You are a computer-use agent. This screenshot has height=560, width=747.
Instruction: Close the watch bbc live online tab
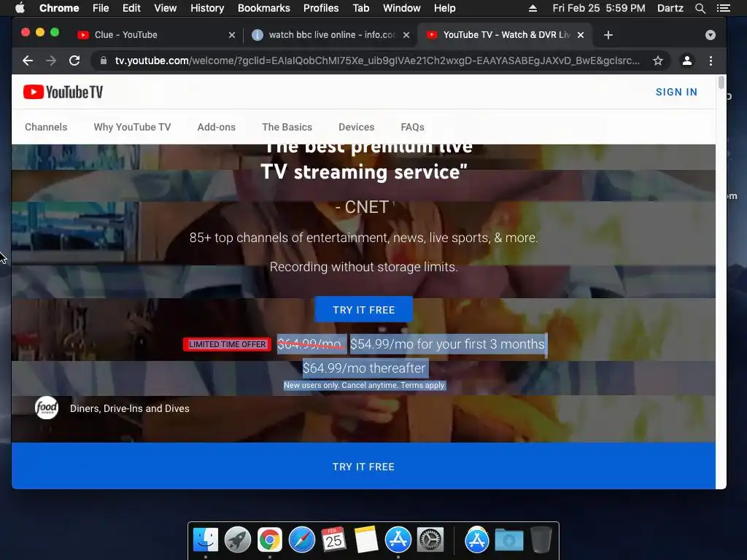point(406,35)
